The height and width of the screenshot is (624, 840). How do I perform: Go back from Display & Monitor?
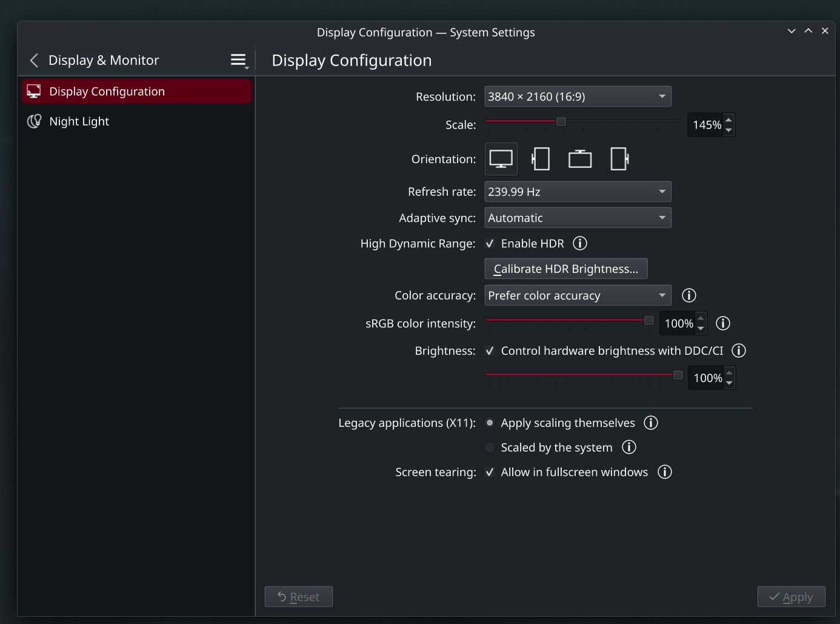tap(34, 60)
